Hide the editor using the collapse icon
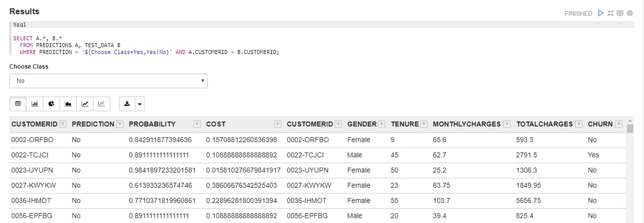 (x=610, y=13)
